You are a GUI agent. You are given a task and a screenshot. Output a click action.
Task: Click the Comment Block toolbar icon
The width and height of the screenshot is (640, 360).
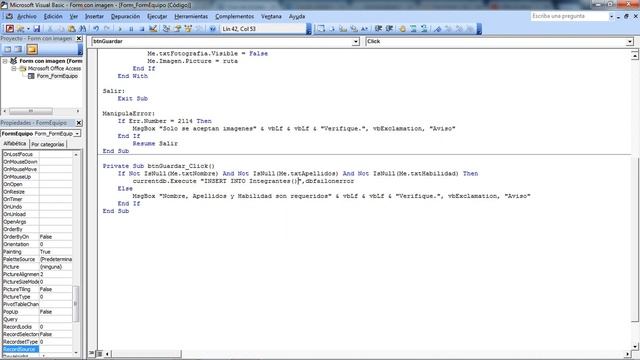(413, 29)
